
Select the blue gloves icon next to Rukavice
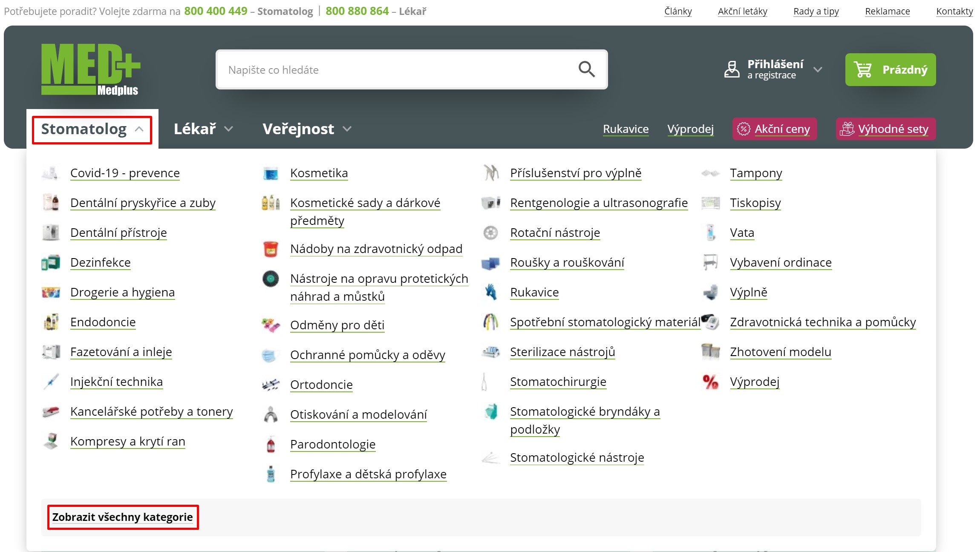pyautogui.click(x=490, y=292)
